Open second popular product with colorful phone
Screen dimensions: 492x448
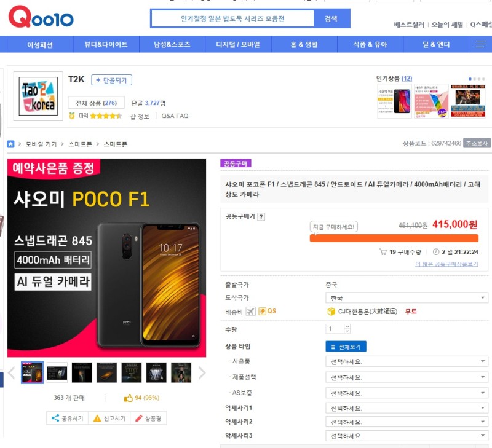pos(431,101)
